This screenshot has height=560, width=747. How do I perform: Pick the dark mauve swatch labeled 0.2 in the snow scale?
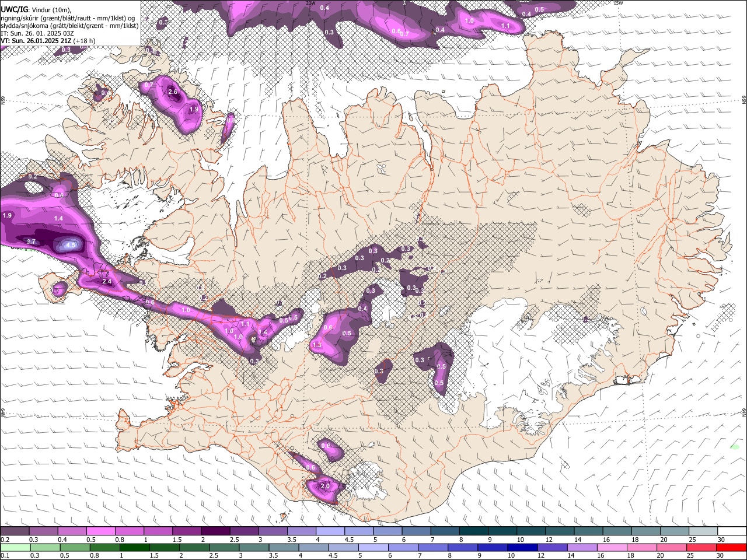[15, 531]
